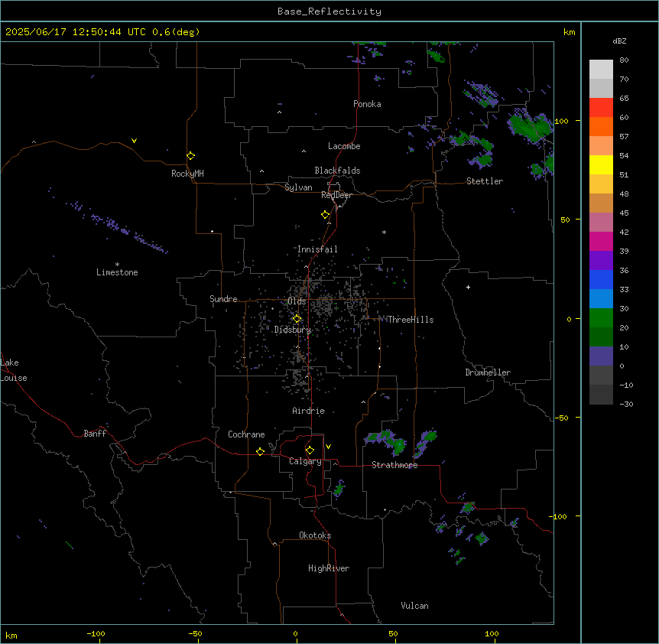Click the Drumheller town label
Image resolution: width=659 pixels, height=644 pixels.
pyautogui.click(x=488, y=372)
